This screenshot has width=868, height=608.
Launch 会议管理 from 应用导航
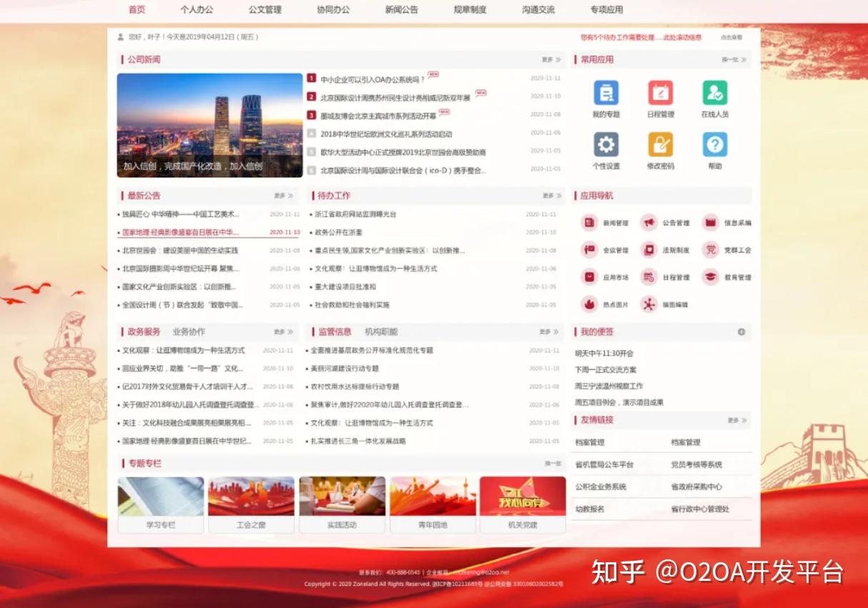point(605,250)
